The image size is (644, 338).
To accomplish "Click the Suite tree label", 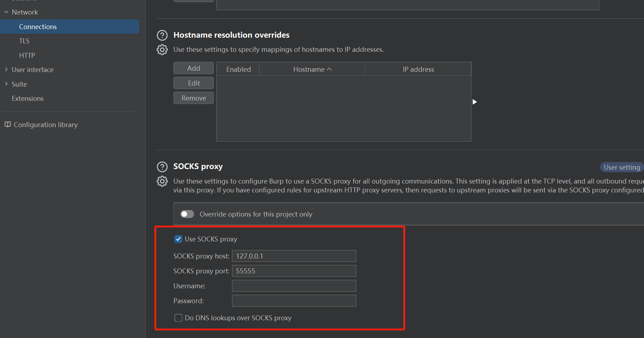I will (x=19, y=84).
